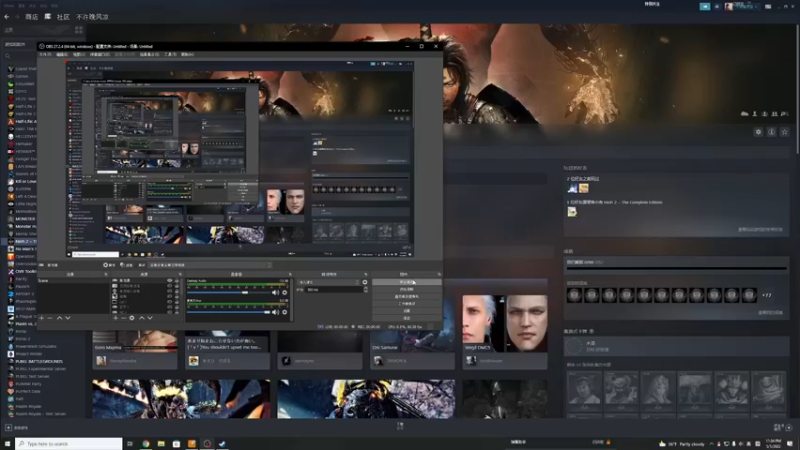Viewport: 800px width, 450px height.
Task: Pop out the Controls dock header icon
Action: tap(439, 274)
